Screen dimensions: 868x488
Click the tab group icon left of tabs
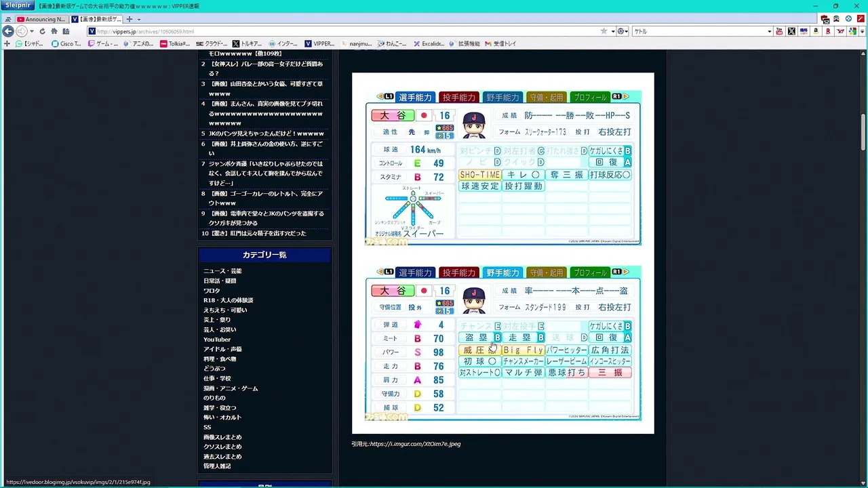[x=7, y=19]
